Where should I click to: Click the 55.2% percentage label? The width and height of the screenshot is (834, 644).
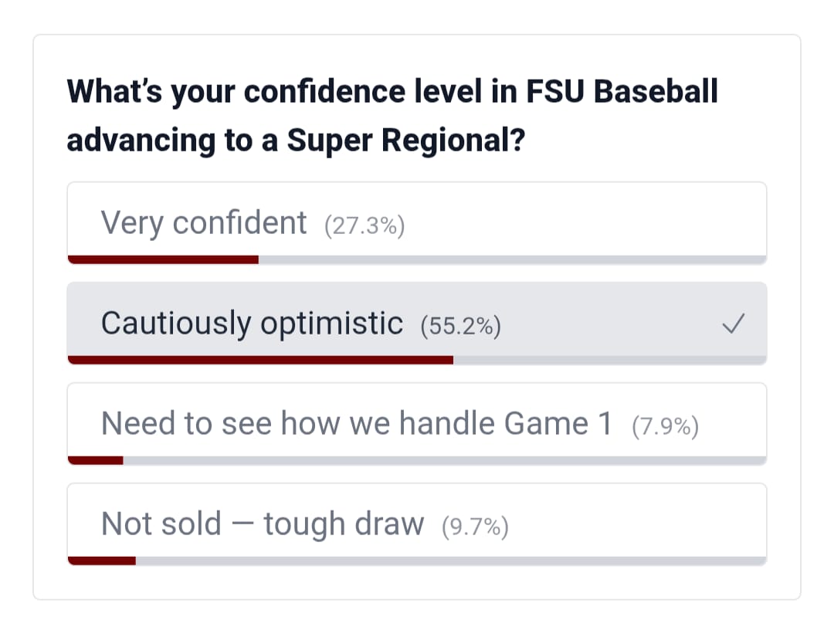pos(461,326)
